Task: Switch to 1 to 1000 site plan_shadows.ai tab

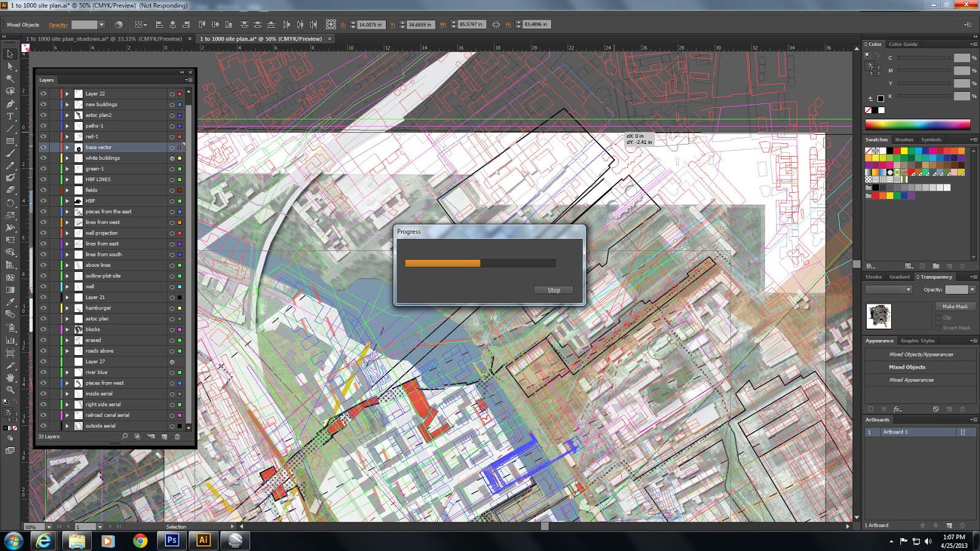Action: click(104, 39)
